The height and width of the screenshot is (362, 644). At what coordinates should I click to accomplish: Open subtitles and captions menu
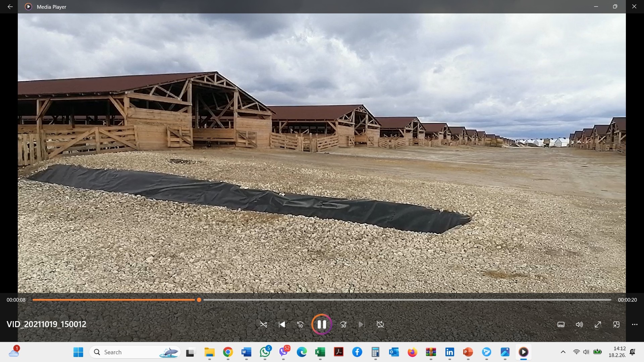tap(561, 324)
